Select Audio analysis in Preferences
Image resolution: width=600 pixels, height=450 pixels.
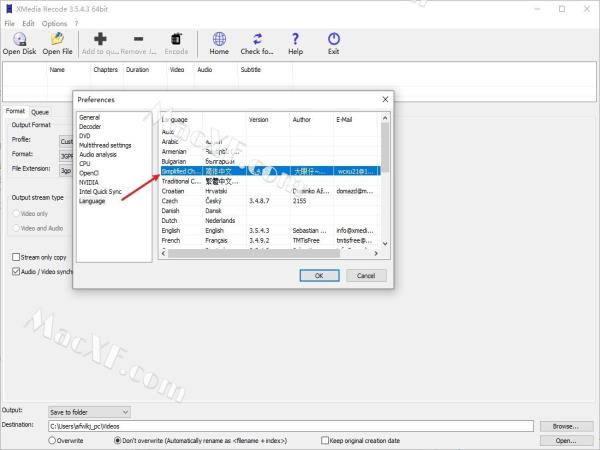click(x=98, y=155)
